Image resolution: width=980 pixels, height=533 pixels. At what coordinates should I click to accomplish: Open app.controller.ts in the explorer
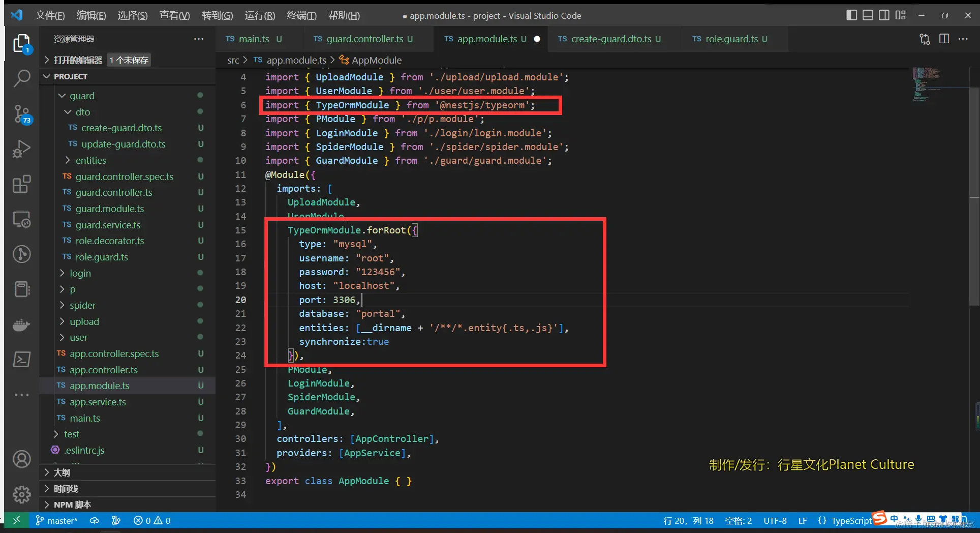point(128,370)
